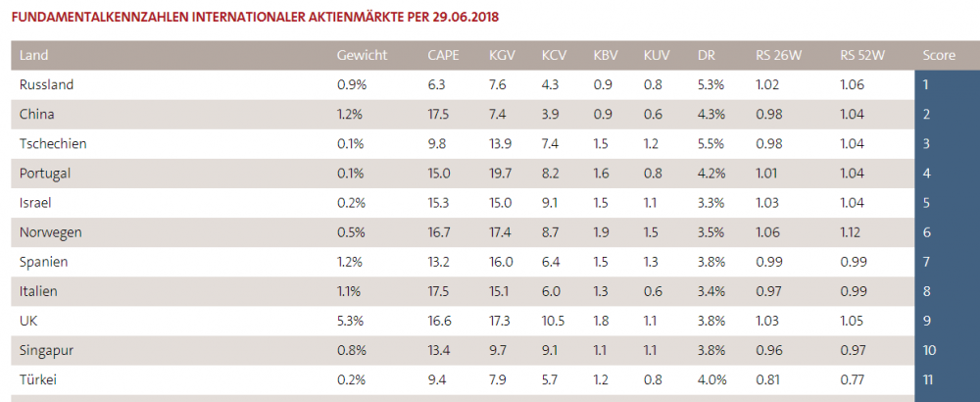This screenshot has height=402, width=980.
Task: Click the KUV column header
Action: click(x=657, y=56)
